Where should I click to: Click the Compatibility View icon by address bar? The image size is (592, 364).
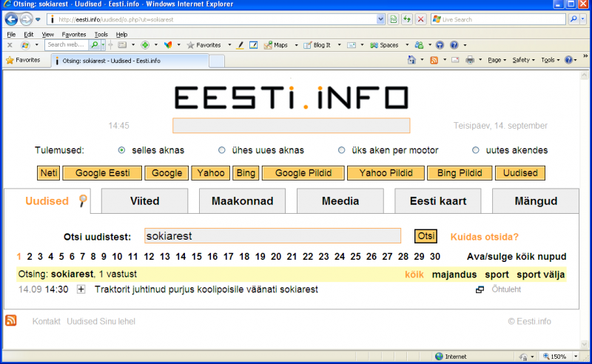[394, 19]
